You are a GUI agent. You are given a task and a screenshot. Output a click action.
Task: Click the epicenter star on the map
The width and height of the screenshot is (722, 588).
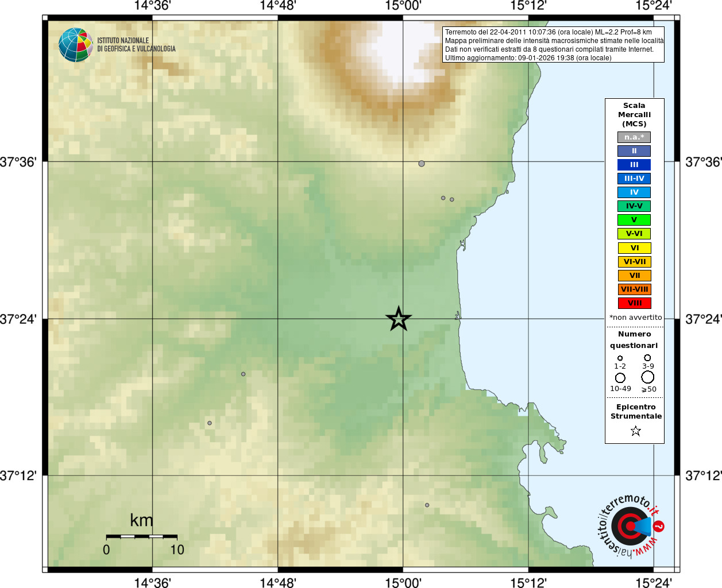[x=399, y=319]
